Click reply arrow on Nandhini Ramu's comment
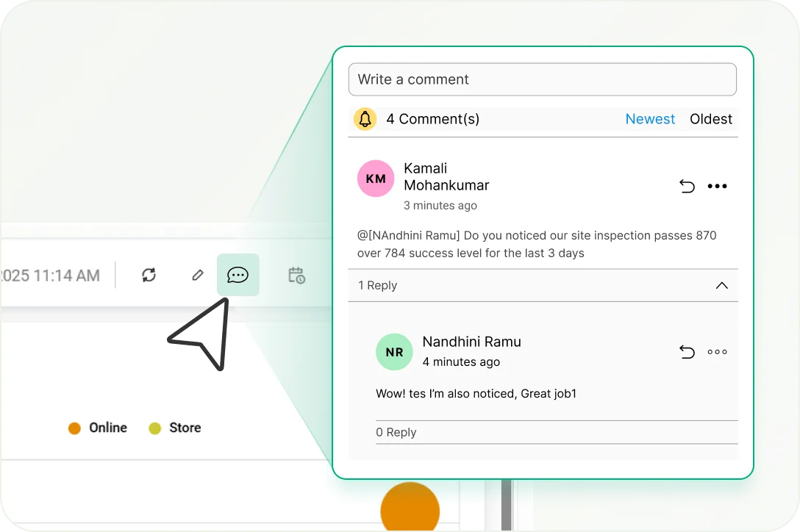800x532 pixels. pyautogui.click(x=687, y=352)
